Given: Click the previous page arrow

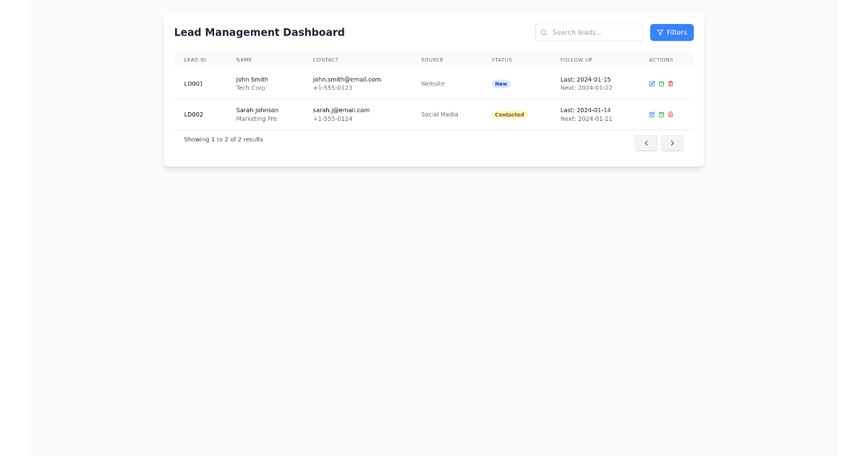Looking at the screenshot, I should tap(646, 143).
